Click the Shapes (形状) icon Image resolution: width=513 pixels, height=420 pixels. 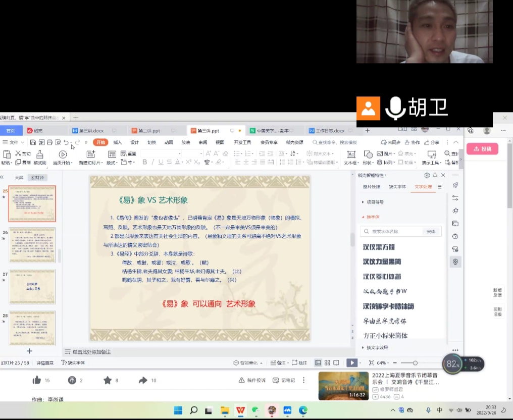[x=368, y=154]
